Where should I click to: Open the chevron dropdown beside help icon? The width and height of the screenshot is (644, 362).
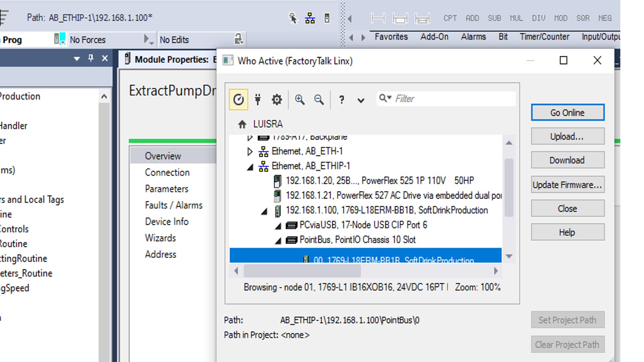(x=361, y=100)
